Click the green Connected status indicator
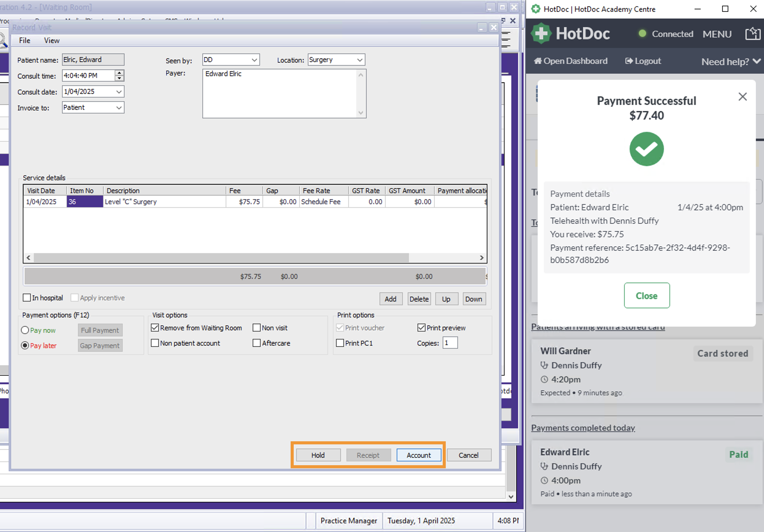764x532 pixels. pos(642,33)
